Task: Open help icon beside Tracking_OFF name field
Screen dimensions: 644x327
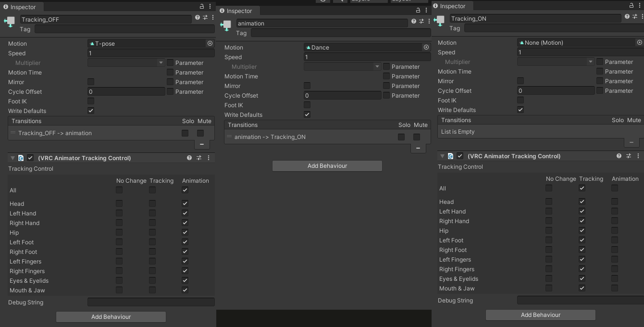Action: tap(197, 17)
